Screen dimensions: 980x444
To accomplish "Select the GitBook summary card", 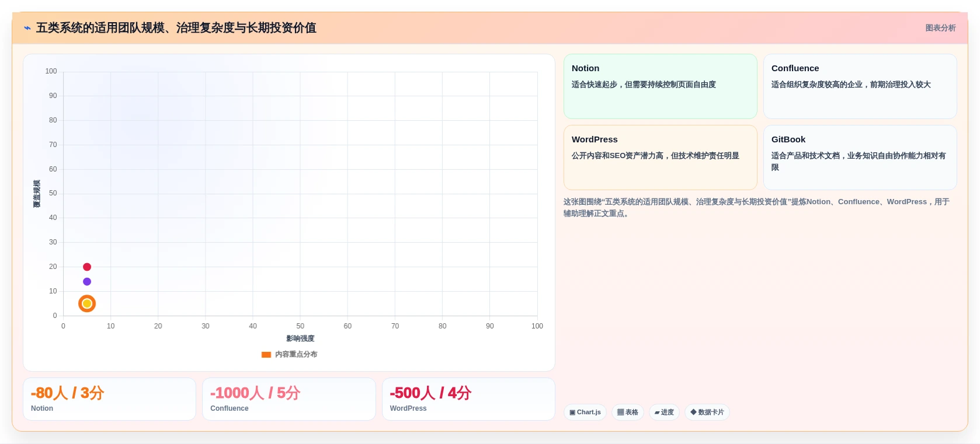I will coord(860,158).
